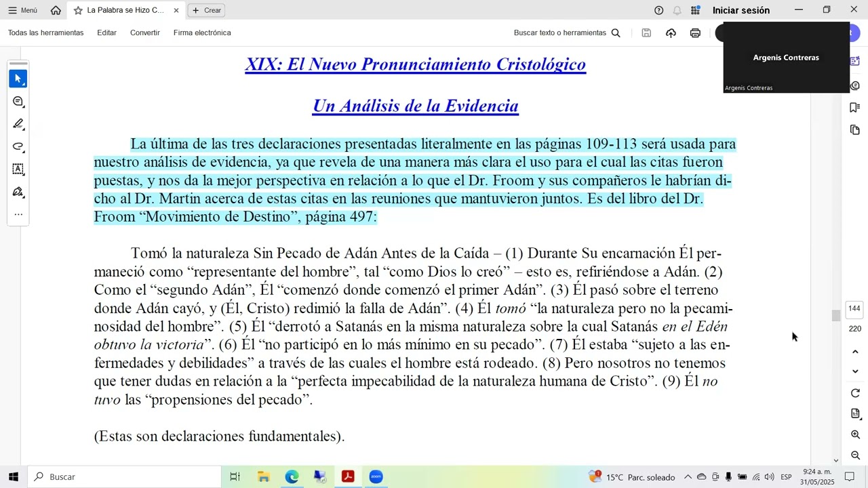868x488 pixels.
Task: Choose the freehand draw loop tool
Action: [18, 146]
